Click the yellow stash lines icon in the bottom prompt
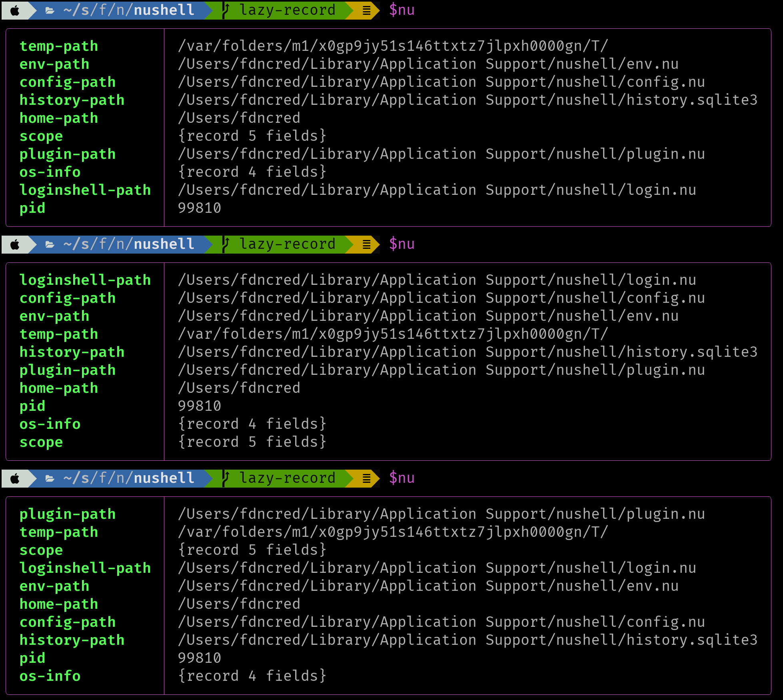The height and width of the screenshot is (700, 783). click(366, 479)
